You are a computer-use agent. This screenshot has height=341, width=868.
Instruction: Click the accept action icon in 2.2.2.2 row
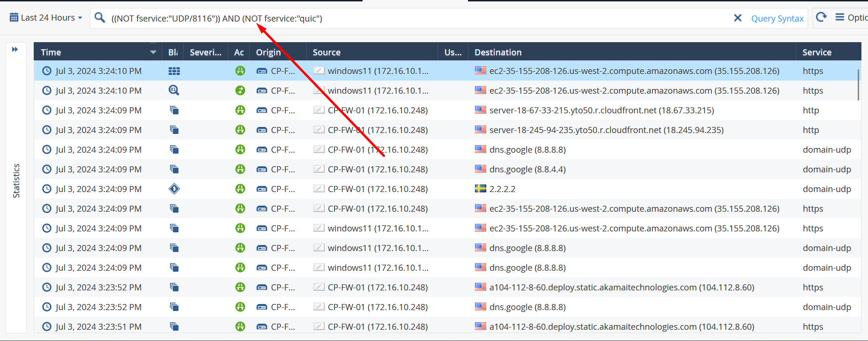tap(240, 189)
